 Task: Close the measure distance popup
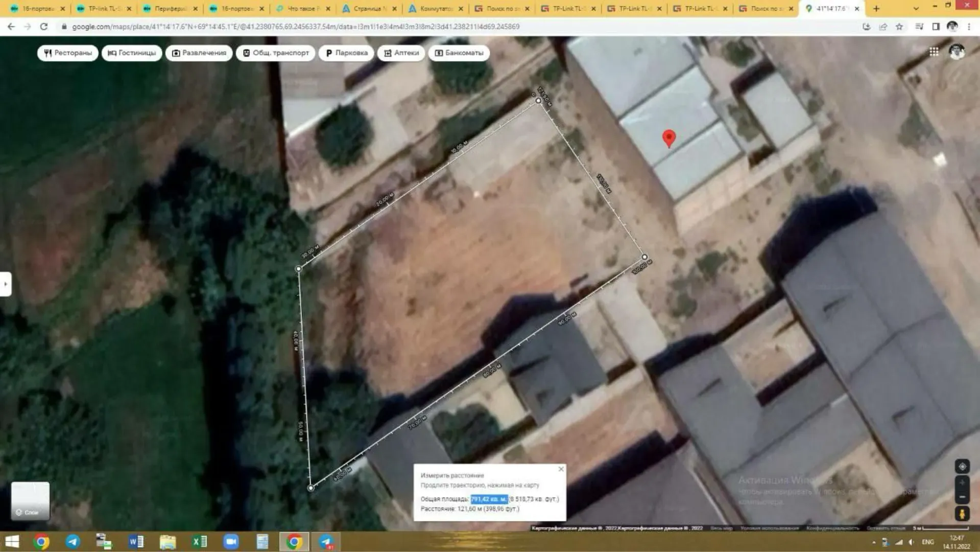click(561, 469)
